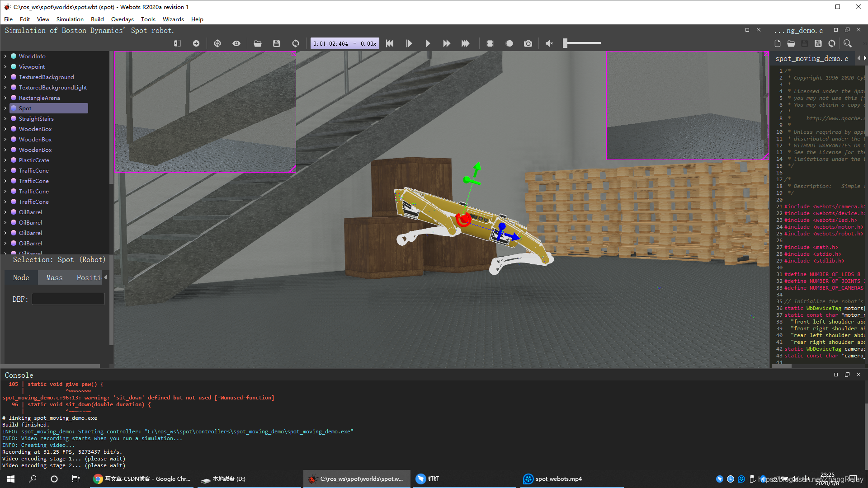Click the restore viewpoint icon
Screen dimensions: 868x488
[x=217, y=43]
